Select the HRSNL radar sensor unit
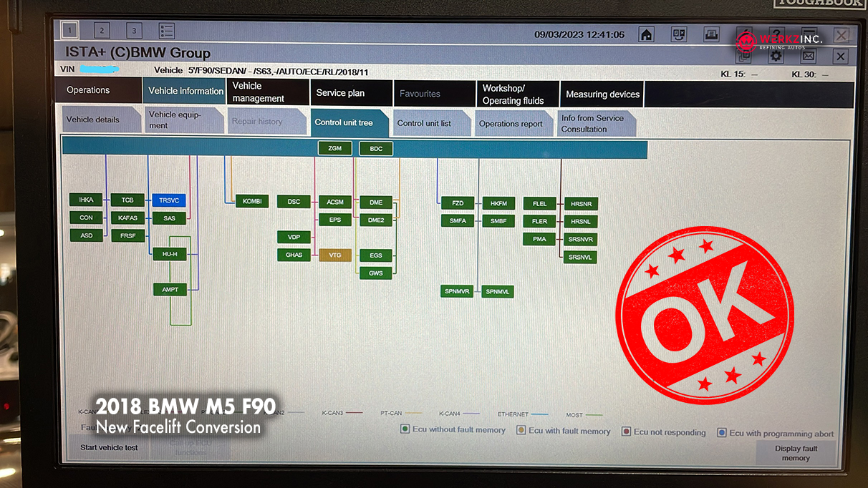 click(581, 222)
